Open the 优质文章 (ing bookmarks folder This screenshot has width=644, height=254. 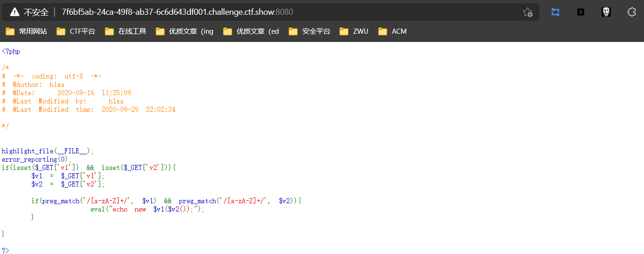point(185,31)
